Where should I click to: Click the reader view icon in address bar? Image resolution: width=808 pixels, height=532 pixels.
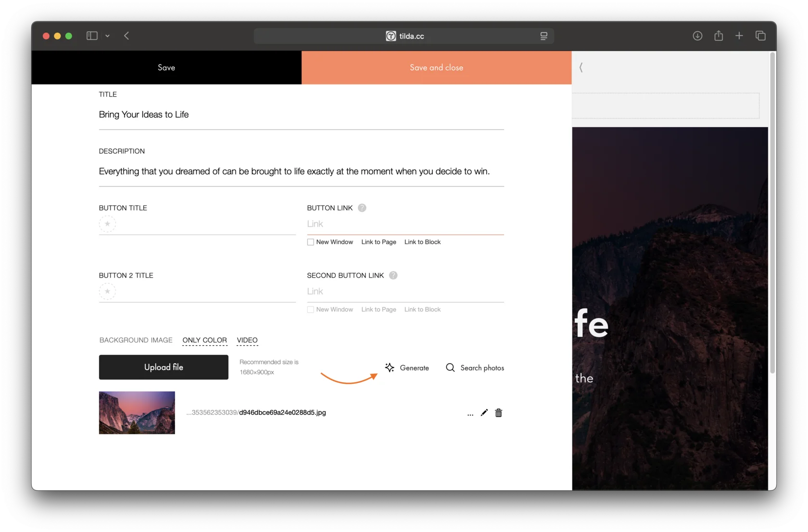pos(543,36)
